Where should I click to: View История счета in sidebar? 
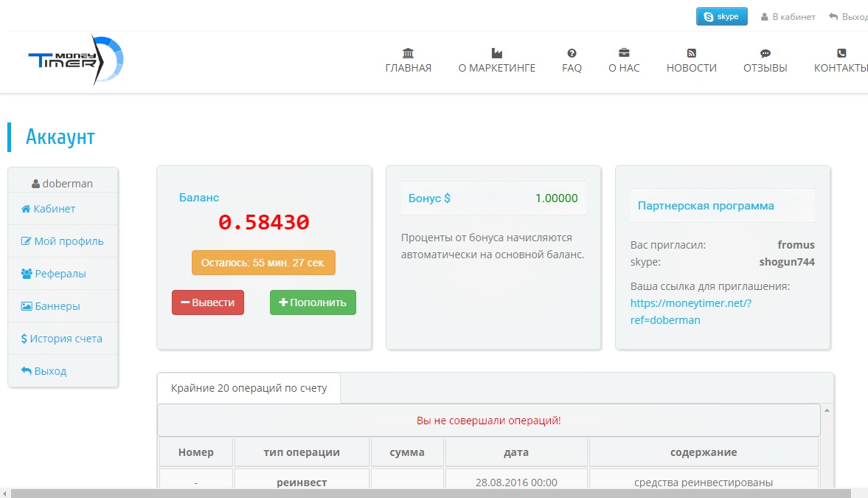pos(62,339)
